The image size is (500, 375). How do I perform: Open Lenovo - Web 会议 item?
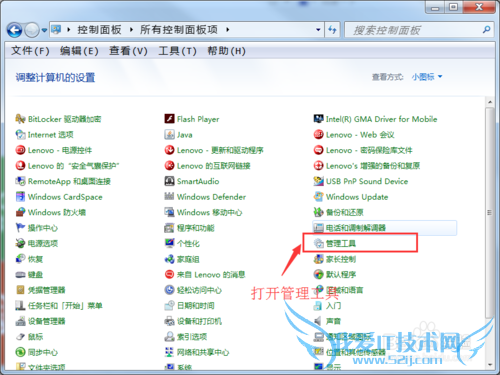pos(354,135)
